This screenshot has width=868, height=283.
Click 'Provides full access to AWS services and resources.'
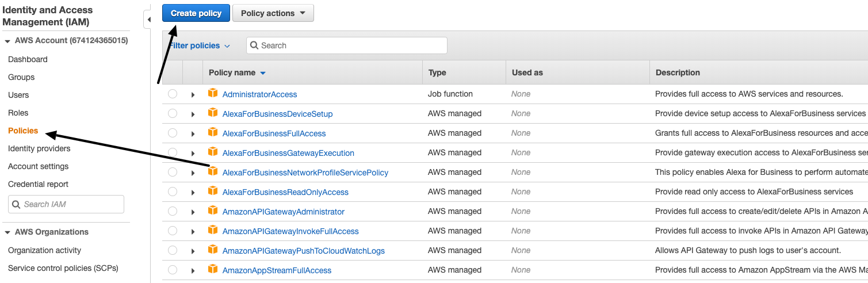(749, 94)
